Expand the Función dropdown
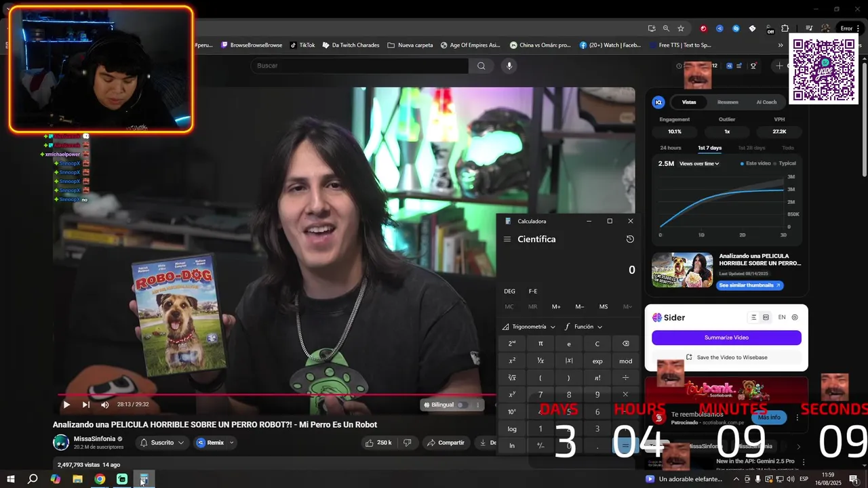The height and width of the screenshot is (488, 868). (583, 327)
